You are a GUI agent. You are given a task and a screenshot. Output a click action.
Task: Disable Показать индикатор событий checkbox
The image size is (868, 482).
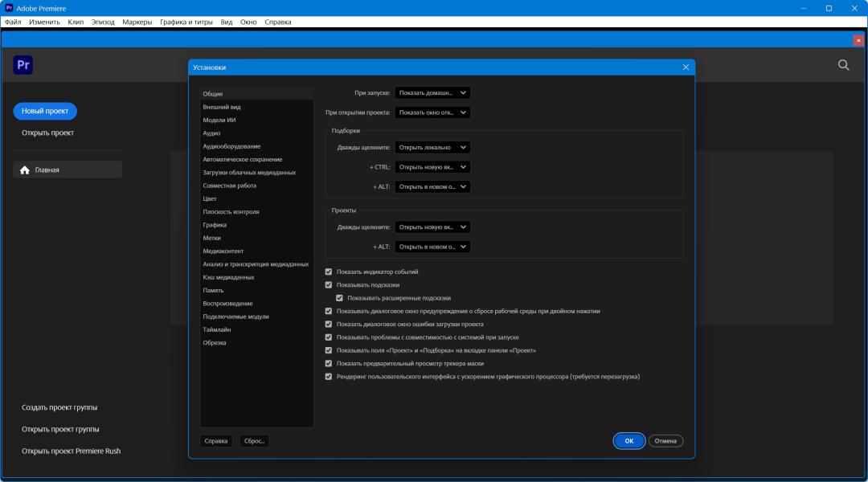click(328, 272)
